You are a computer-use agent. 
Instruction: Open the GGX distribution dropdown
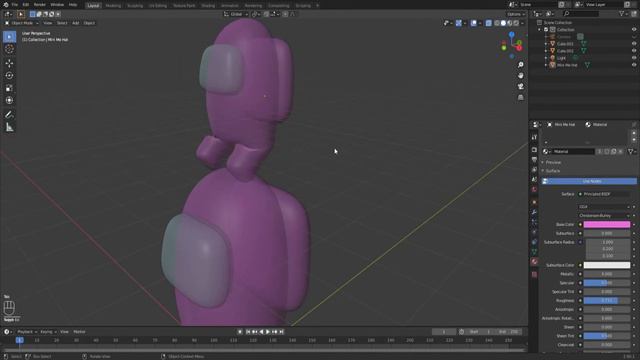(x=604, y=207)
